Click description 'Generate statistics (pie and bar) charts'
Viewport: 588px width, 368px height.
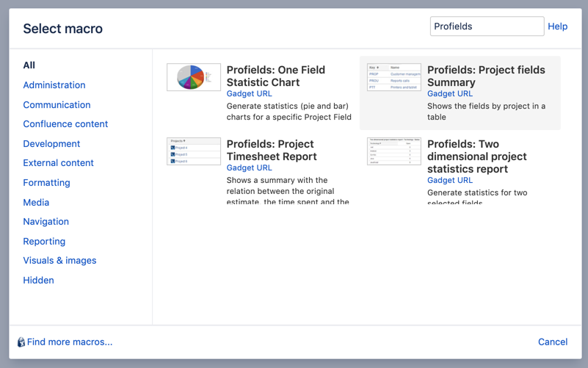288,112
